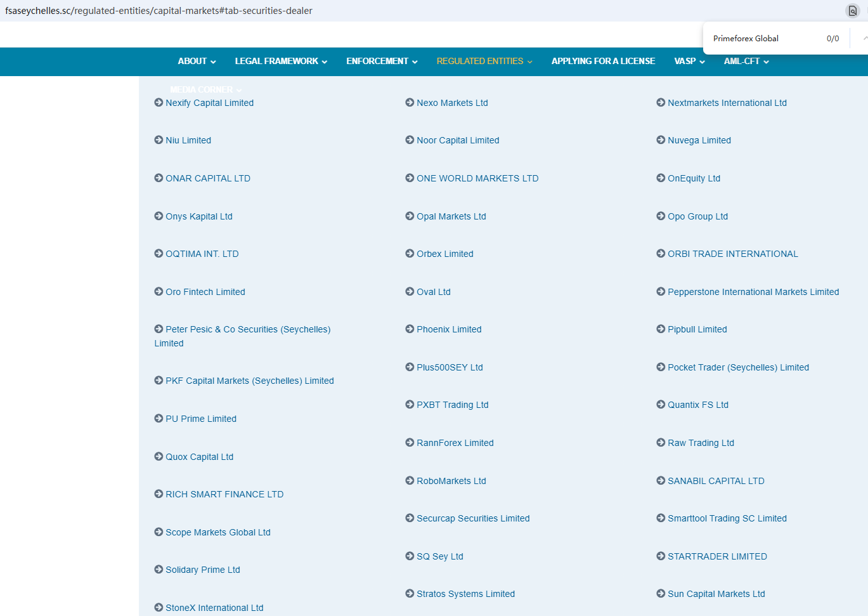Open the Solidary Prime Ltd link

click(x=203, y=570)
